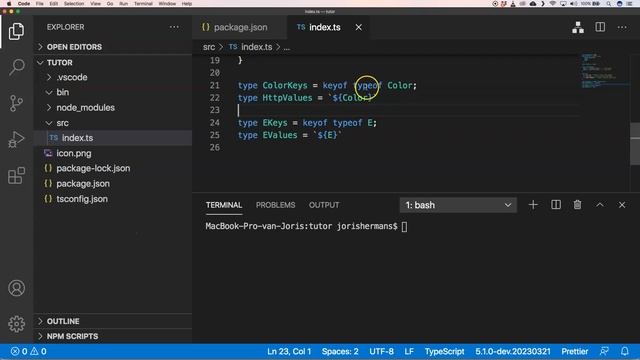Click index.ts in the breadcrumb path
The image size is (640, 360).
pyautogui.click(x=256, y=47)
